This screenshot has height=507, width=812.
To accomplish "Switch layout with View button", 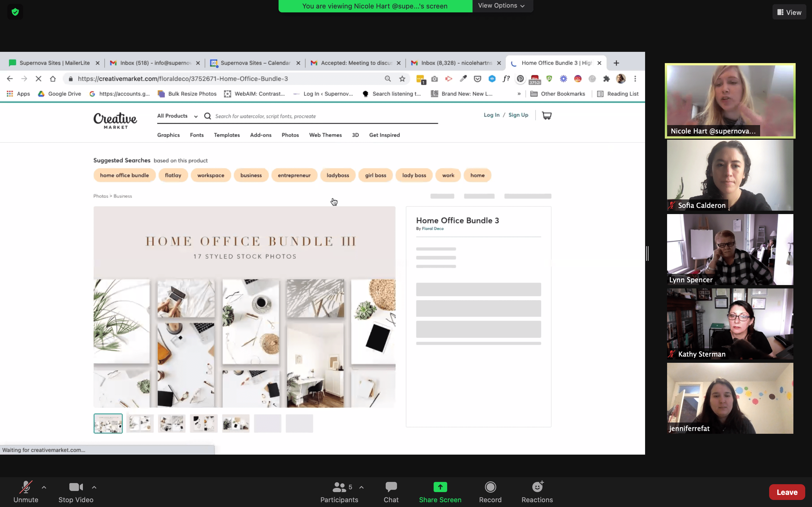I will (x=789, y=12).
